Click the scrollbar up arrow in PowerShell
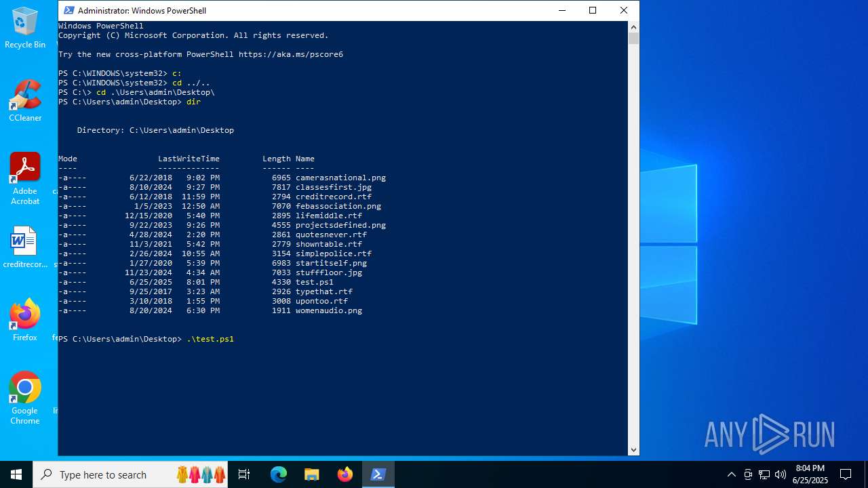 click(x=634, y=27)
